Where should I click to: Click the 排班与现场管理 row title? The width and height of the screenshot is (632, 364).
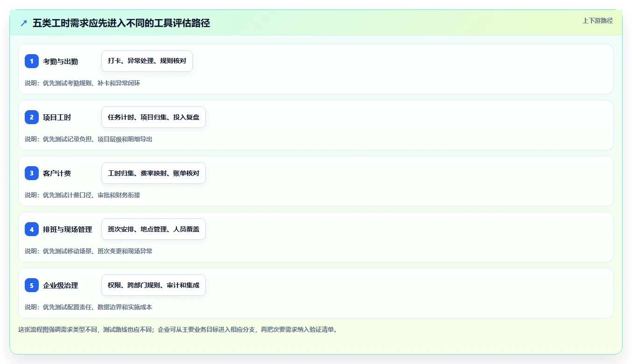point(68,230)
